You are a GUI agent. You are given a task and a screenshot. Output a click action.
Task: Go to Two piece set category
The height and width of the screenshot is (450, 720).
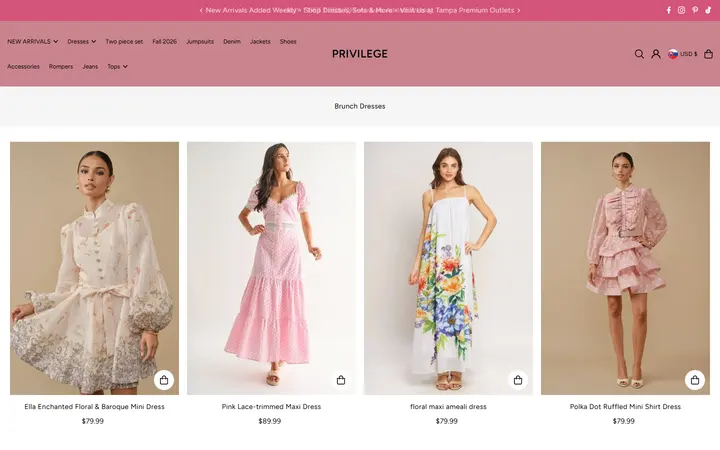[124, 41]
